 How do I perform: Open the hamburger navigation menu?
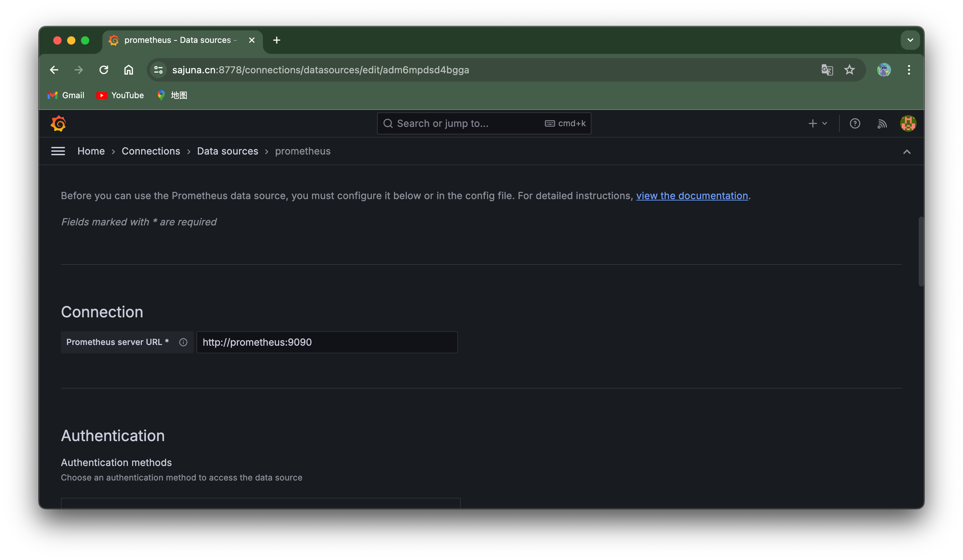coord(58,151)
